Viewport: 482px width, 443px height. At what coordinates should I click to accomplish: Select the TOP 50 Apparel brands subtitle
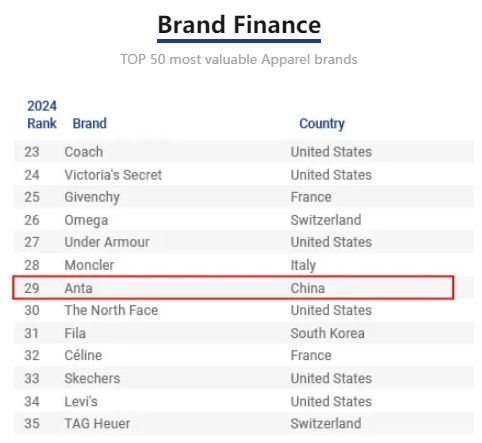239,60
